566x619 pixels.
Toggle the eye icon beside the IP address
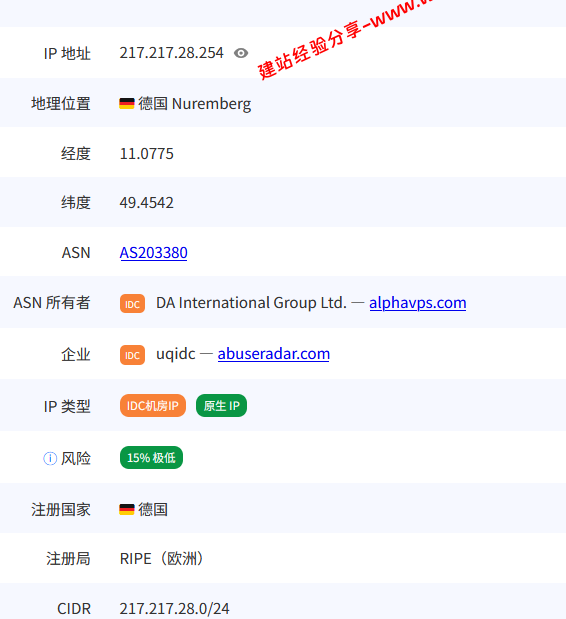click(241, 53)
